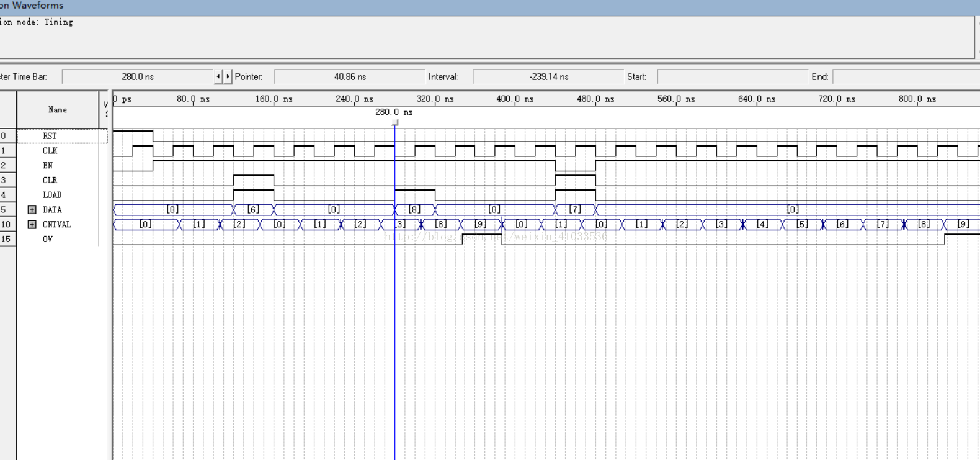Select row number 10 for CNTVAL
This screenshot has width=980, height=460.
pos(7,225)
